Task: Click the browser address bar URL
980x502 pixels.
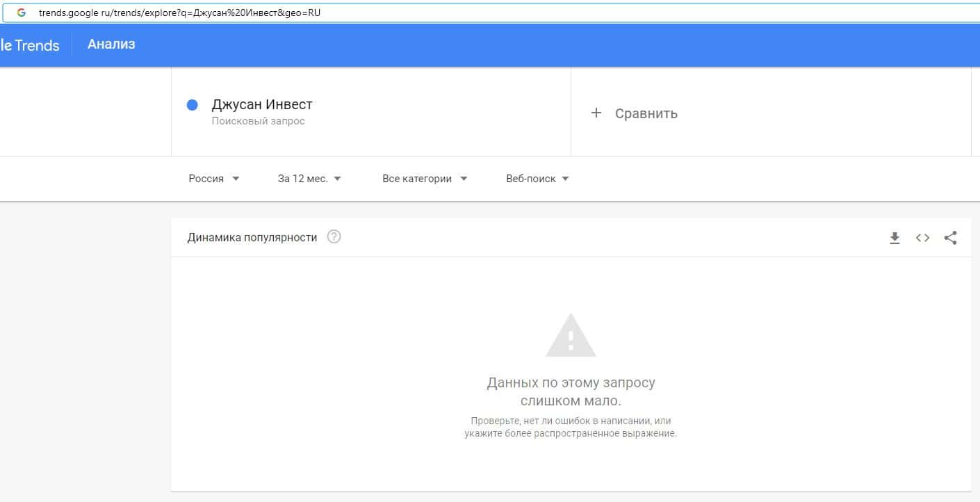Action: tap(179, 13)
